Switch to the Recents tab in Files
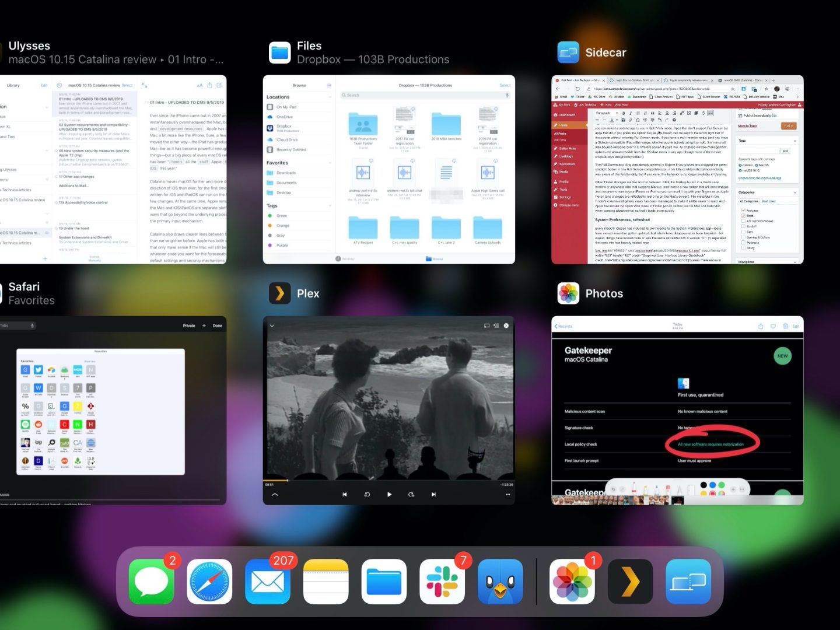Image resolution: width=840 pixels, height=630 pixels. click(x=345, y=258)
